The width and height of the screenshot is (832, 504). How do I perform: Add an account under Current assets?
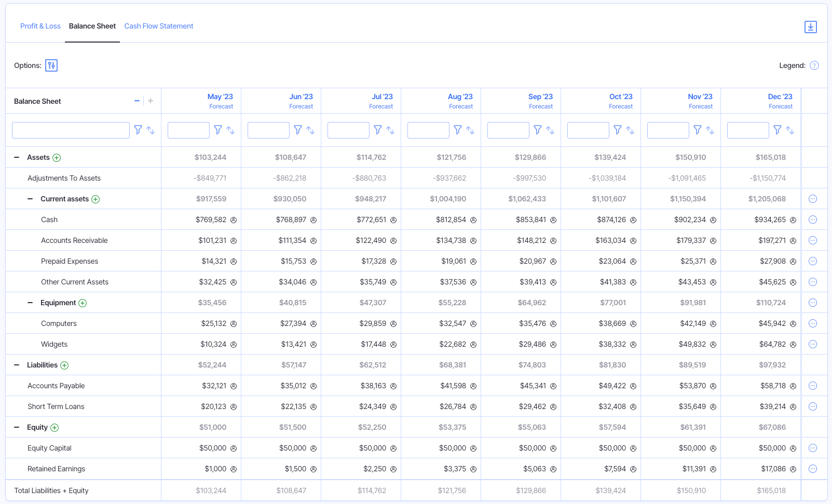96,199
